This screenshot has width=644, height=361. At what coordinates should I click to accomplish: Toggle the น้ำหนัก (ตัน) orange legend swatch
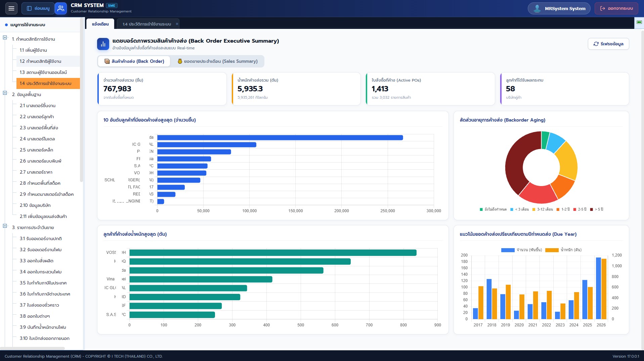click(552, 250)
